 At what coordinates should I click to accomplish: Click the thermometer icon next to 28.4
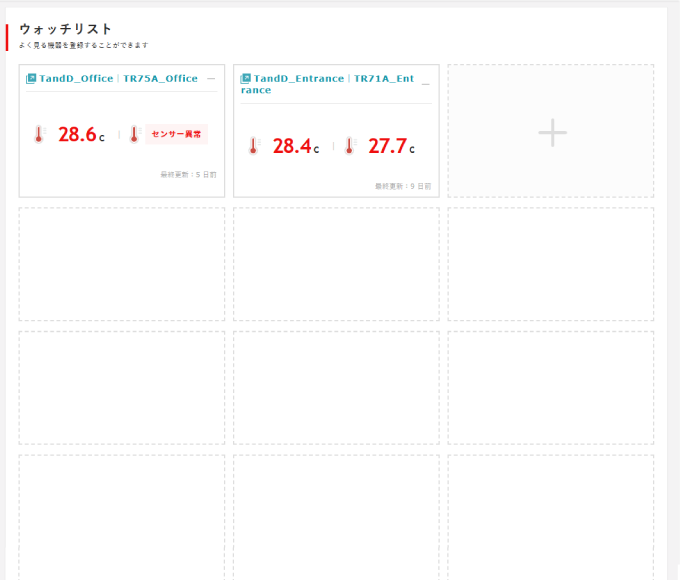pyautogui.click(x=253, y=146)
